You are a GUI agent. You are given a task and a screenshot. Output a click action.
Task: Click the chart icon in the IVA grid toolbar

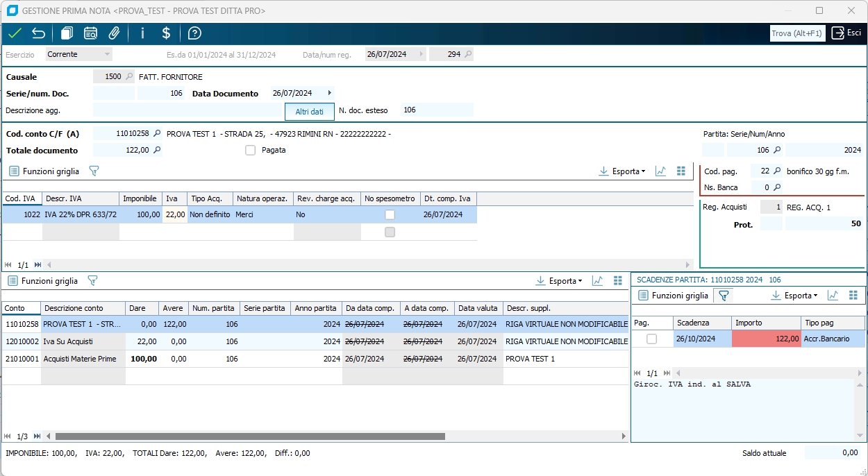tap(660, 171)
